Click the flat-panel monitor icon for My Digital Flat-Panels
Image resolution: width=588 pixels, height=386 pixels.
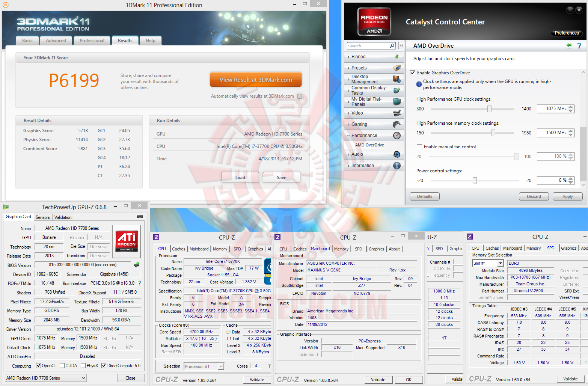pos(397,102)
